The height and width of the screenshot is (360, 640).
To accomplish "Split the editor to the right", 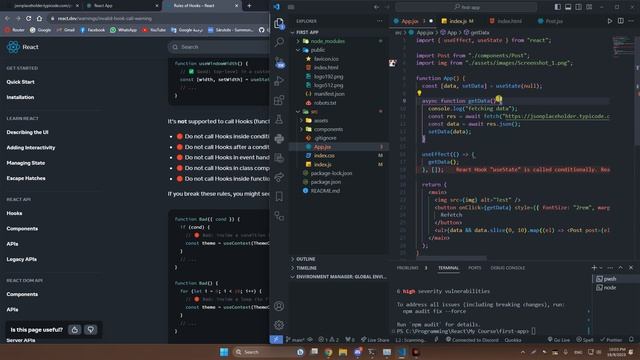I will pos(620,21).
